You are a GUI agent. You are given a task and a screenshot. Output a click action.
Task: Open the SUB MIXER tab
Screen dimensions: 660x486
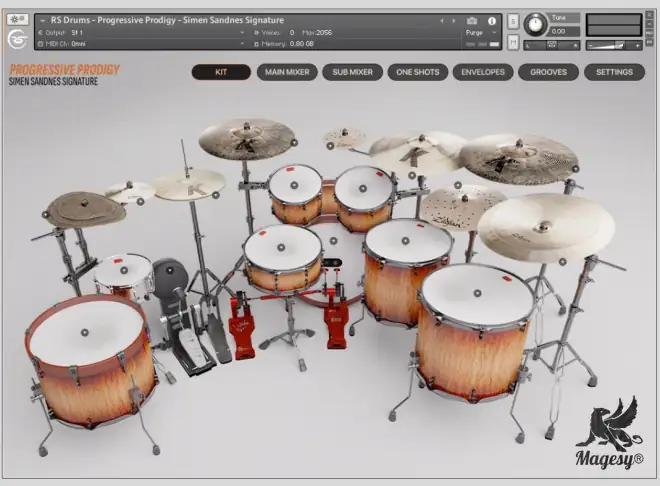pos(352,72)
